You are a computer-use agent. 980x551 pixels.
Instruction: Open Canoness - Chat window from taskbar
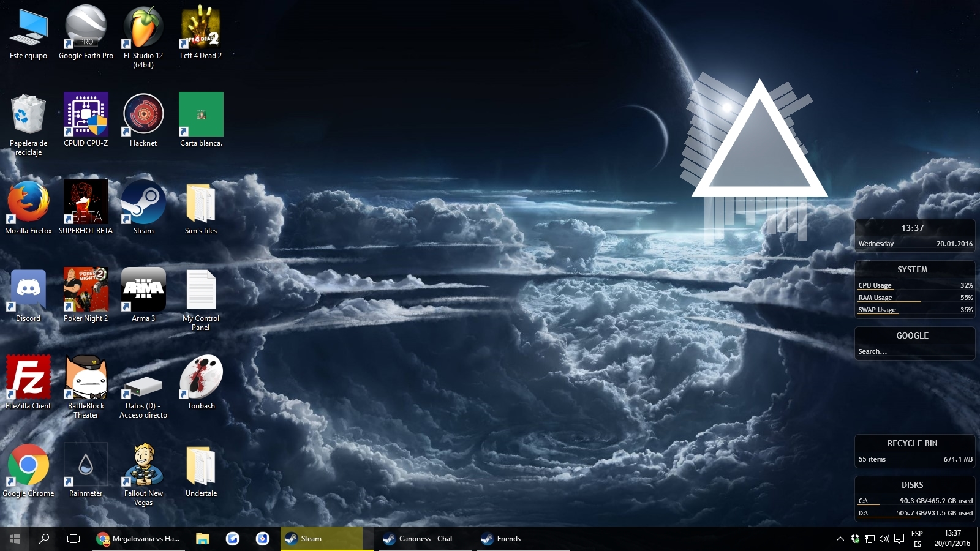point(425,539)
